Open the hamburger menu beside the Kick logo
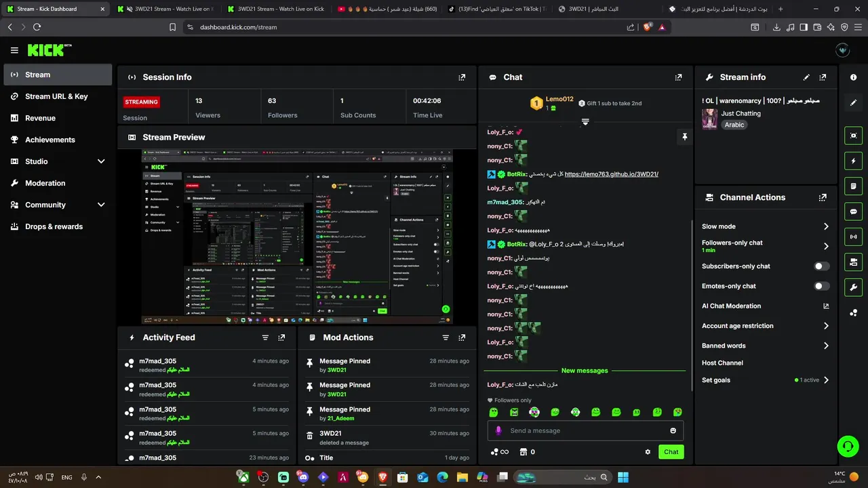This screenshot has height=488, width=868. (14, 50)
